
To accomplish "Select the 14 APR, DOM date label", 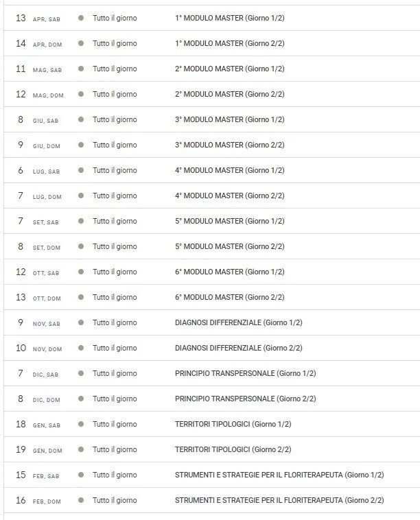I will 39,43.
